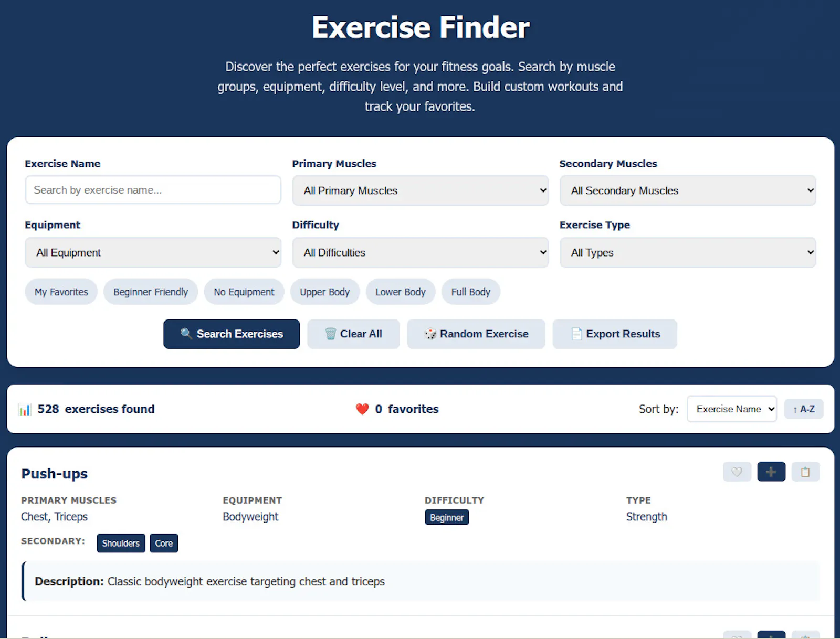Viewport: 840px width, 639px height.
Task: Toggle the My Favorites quick filter
Action: click(x=61, y=292)
